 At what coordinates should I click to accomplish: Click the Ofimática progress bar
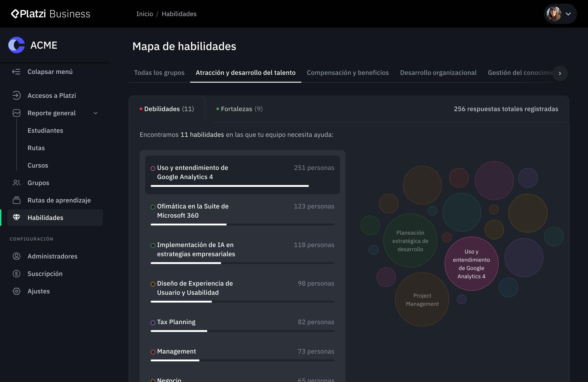(x=242, y=225)
